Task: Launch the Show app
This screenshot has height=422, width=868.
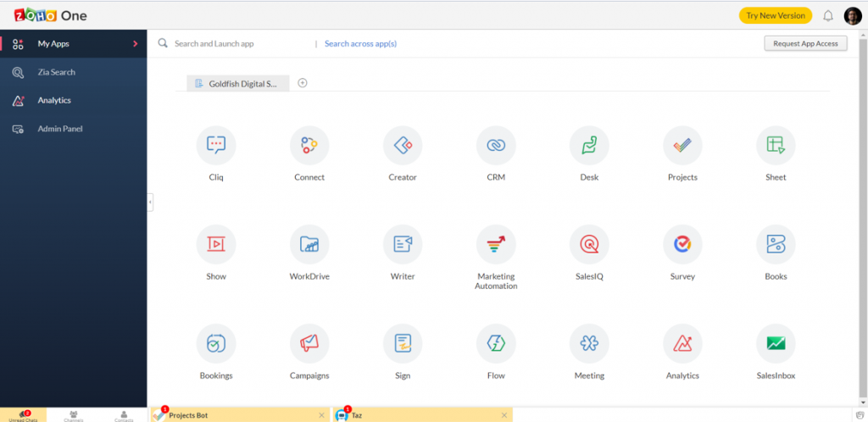Action: pos(216,244)
